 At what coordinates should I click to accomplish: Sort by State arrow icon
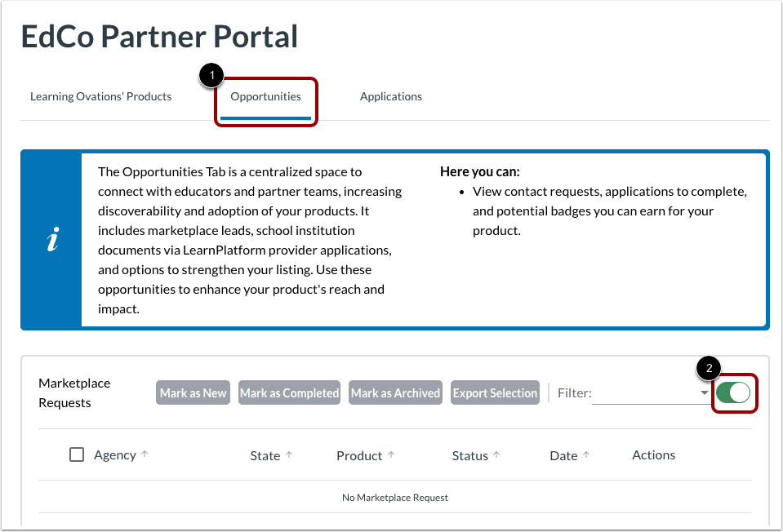tap(289, 454)
